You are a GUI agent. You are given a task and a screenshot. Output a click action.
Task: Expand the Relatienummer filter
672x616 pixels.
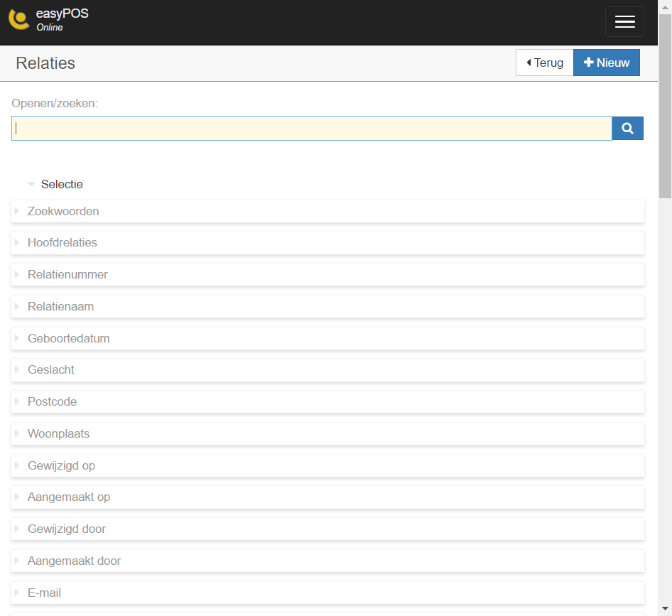(x=328, y=274)
